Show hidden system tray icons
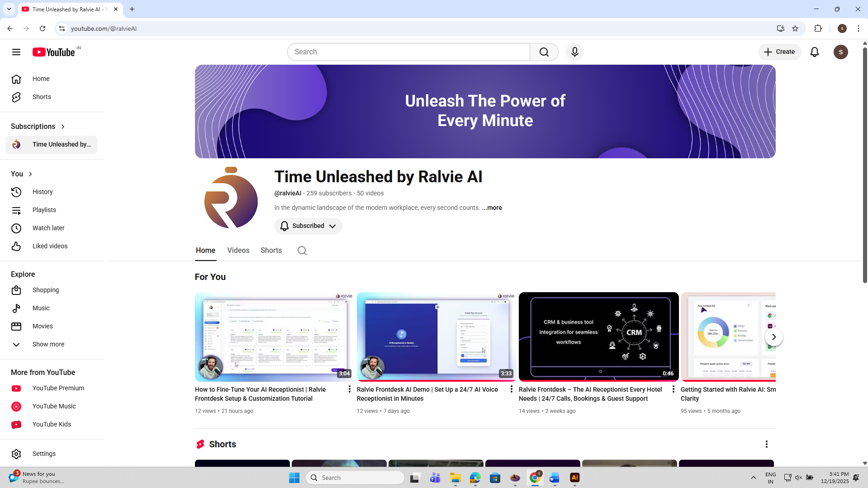Viewport: 868px width, 488px height. [753, 478]
